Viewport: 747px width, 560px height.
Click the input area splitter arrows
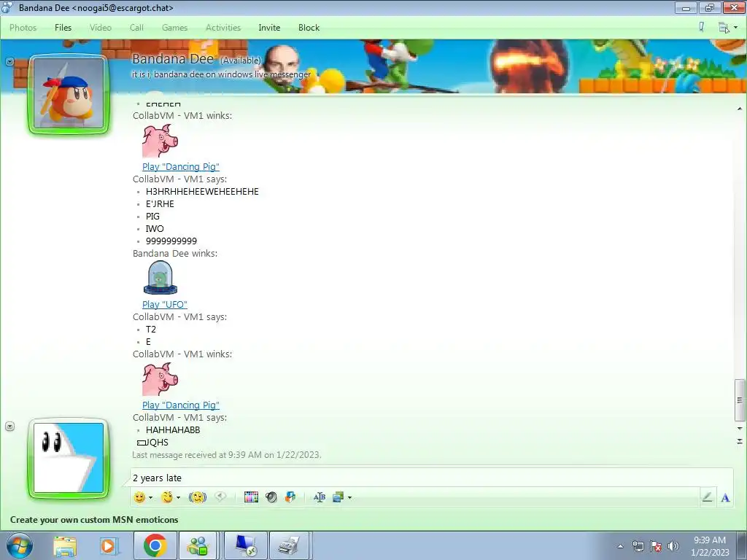pos(740,441)
